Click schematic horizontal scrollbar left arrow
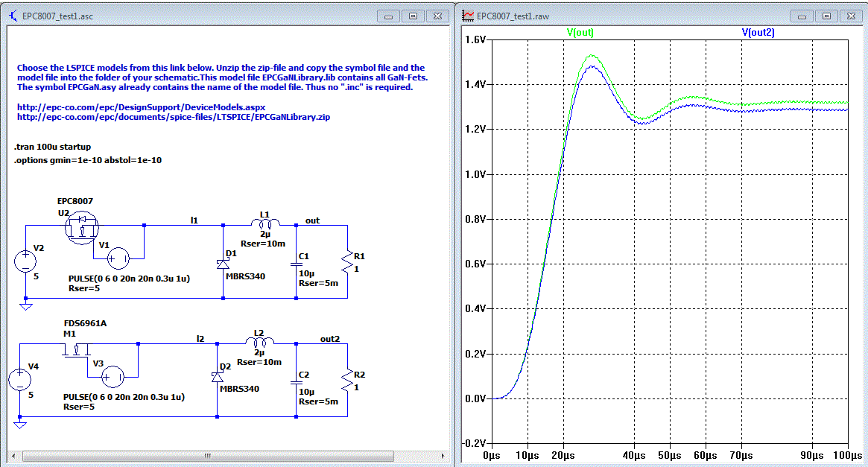 (x=14, y=456)
